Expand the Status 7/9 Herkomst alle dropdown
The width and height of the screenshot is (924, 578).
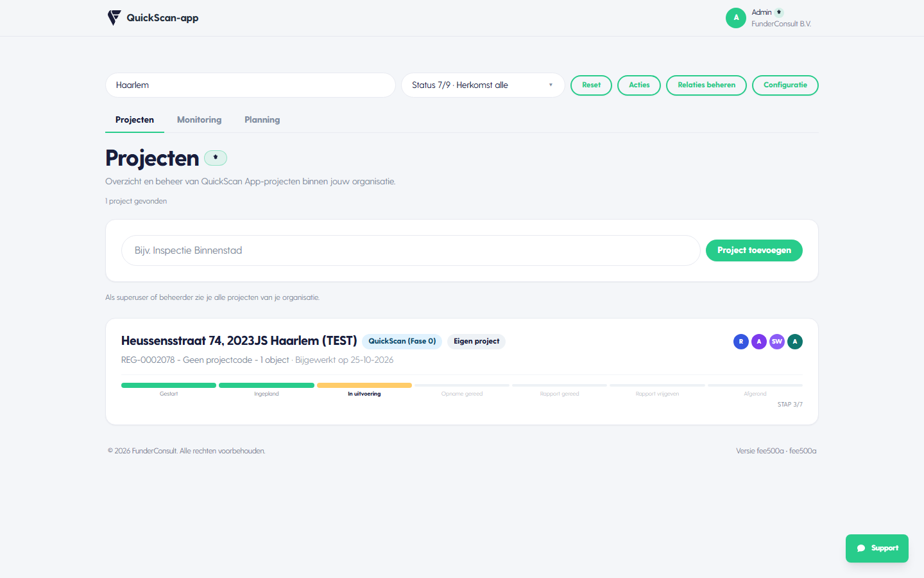(483, 85)
